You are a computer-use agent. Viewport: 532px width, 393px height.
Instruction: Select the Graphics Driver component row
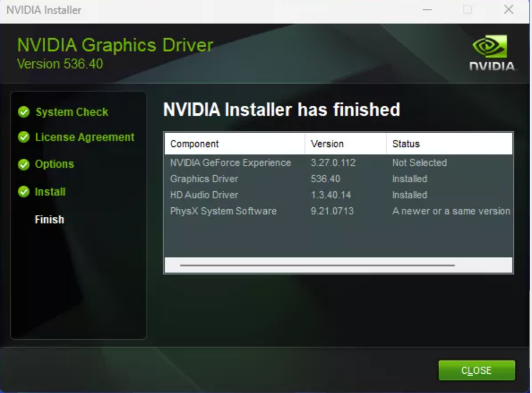[204, 179]
